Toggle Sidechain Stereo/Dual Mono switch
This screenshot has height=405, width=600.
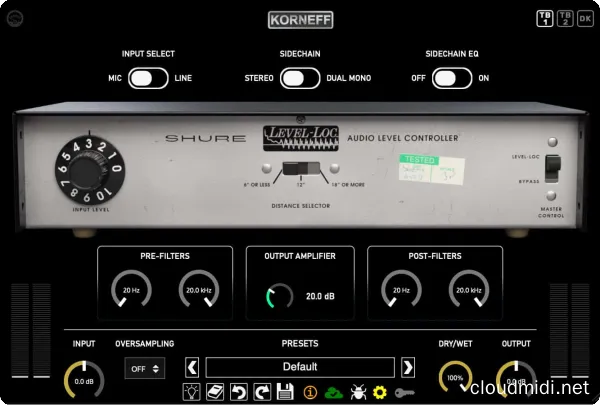pos(300,78)
